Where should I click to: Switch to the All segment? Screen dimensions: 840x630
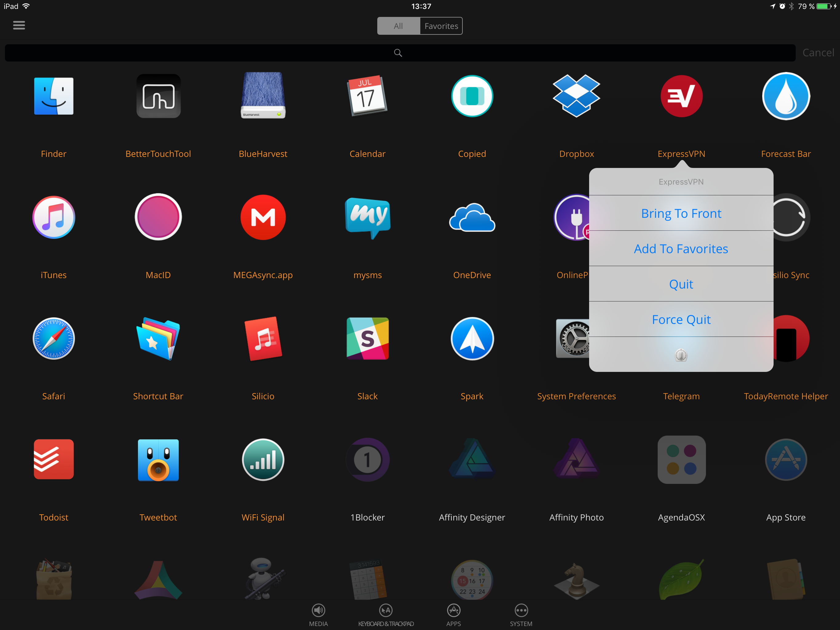[398, 26]
